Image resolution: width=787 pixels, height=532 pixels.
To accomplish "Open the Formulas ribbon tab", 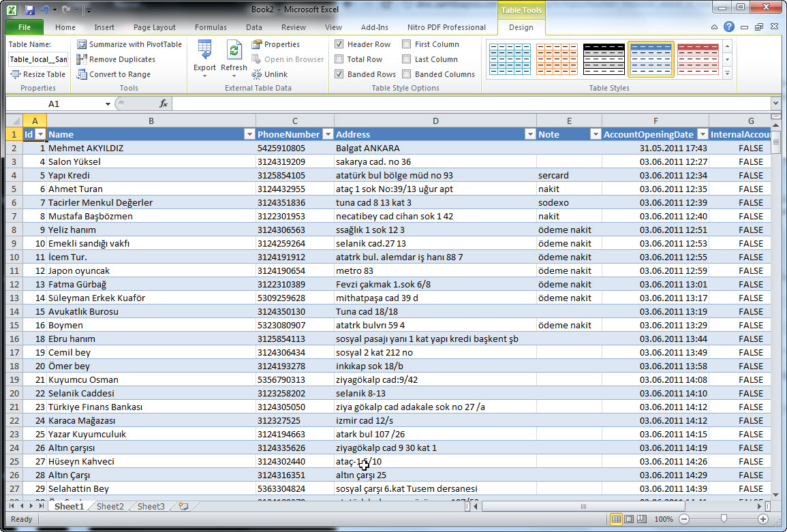I will 211,27.
